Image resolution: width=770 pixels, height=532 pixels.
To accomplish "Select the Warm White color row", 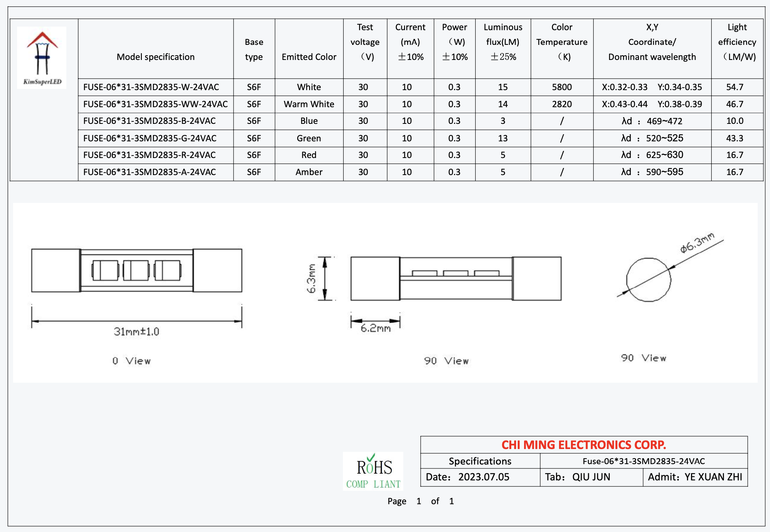I will (309, 104).
